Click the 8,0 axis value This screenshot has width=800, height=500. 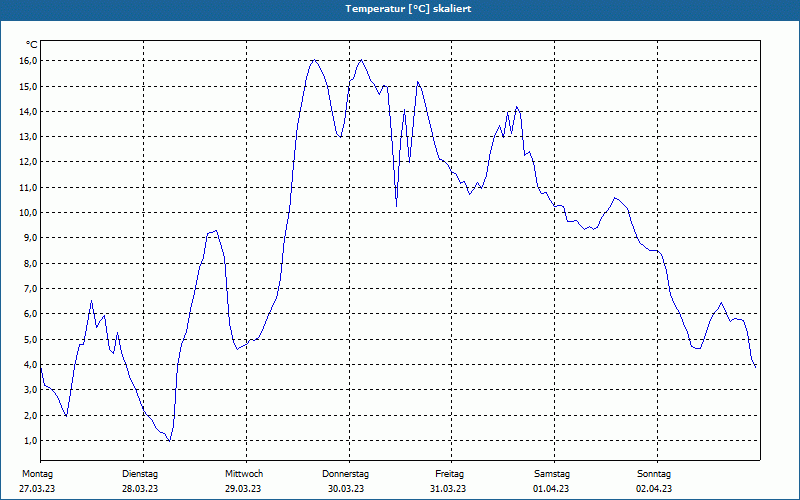tap(29, 264)
